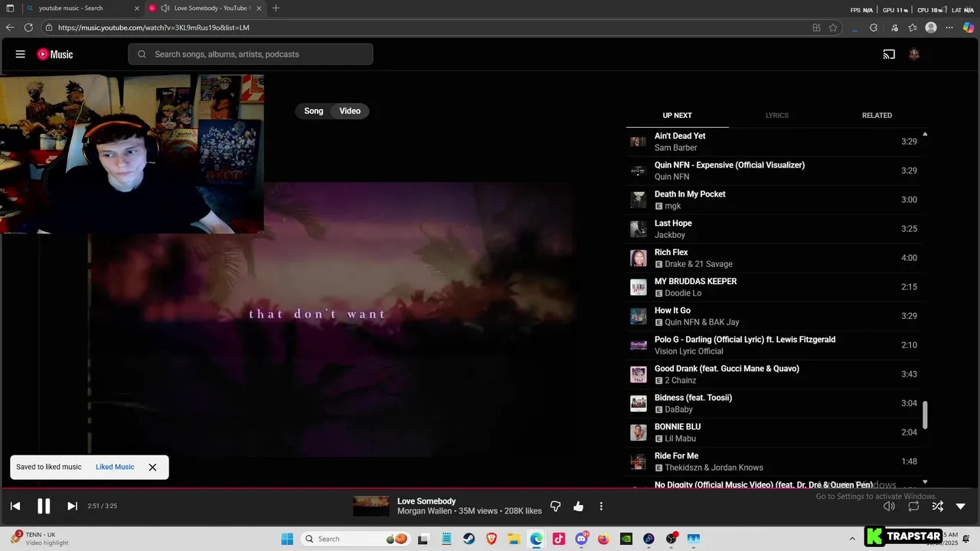Open the LYRICS tab
This screenshot has width=980, height=551.
(x=777, y=116)
